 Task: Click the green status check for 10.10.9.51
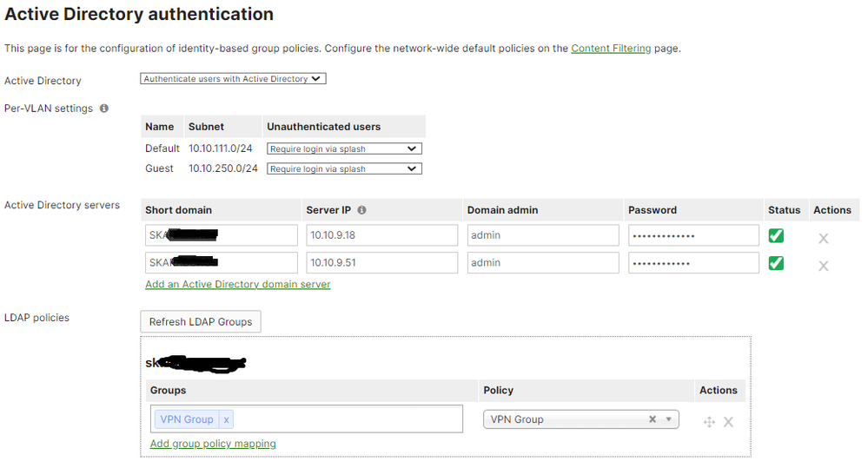[x=776, y=263]
